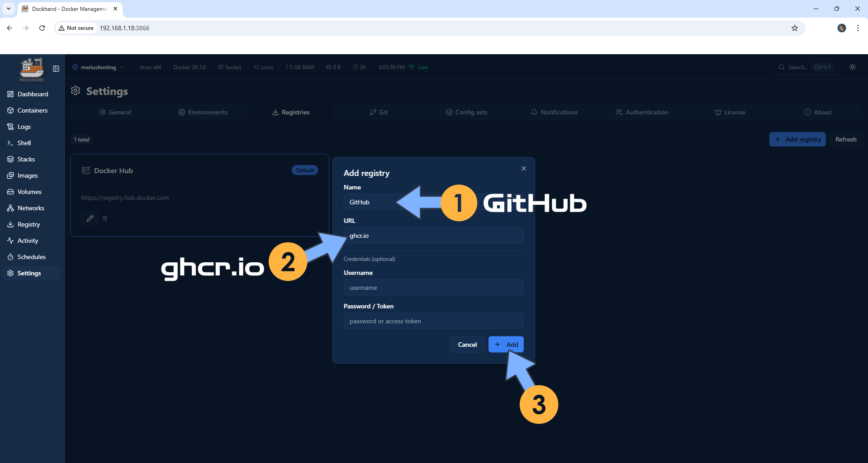The width and height of the screenshot is (868, 463).
Task: Expand the browser tab search chevron
Action: point(8,9)
